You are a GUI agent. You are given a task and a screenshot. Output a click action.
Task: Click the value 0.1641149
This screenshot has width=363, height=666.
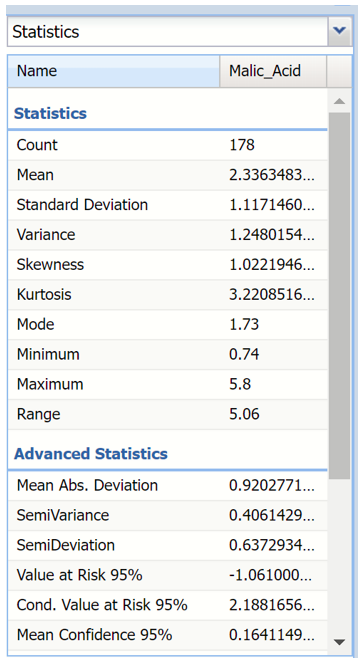(272, 635)
